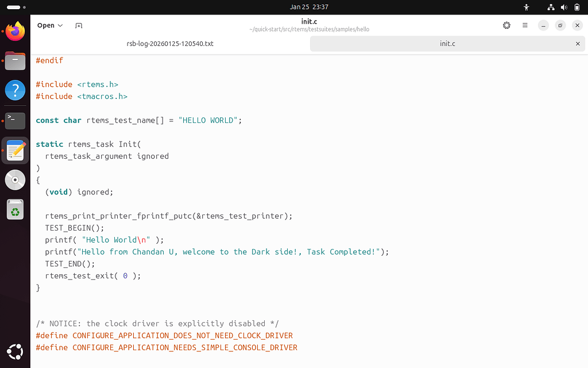Close the init.c tab
The height and width of the screenshot is (368, 588).
click(x=578, y=44)
